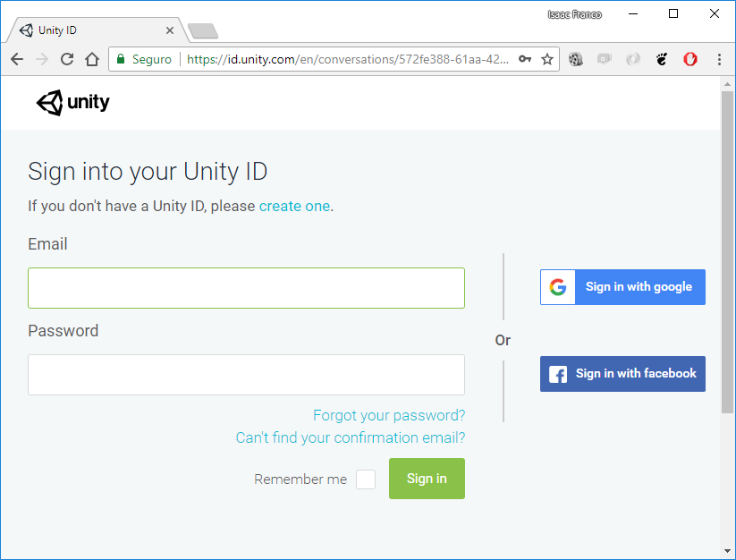The width and height of the screenshot is (736, 560).
Task: Sign in with Google
Action: (x=622, y=287)
